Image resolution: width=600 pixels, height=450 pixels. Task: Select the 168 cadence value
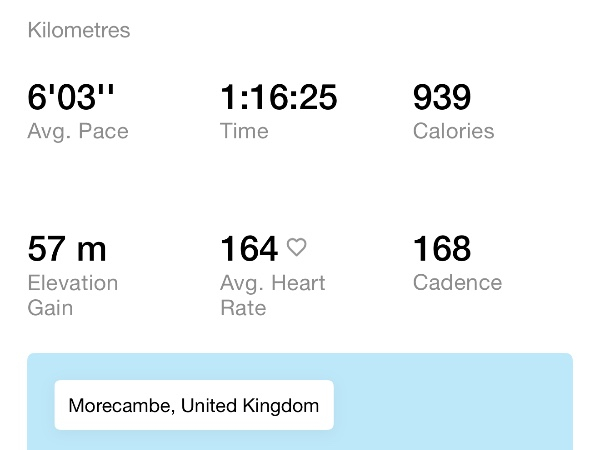pyautogui.click(x=442, y=248)
